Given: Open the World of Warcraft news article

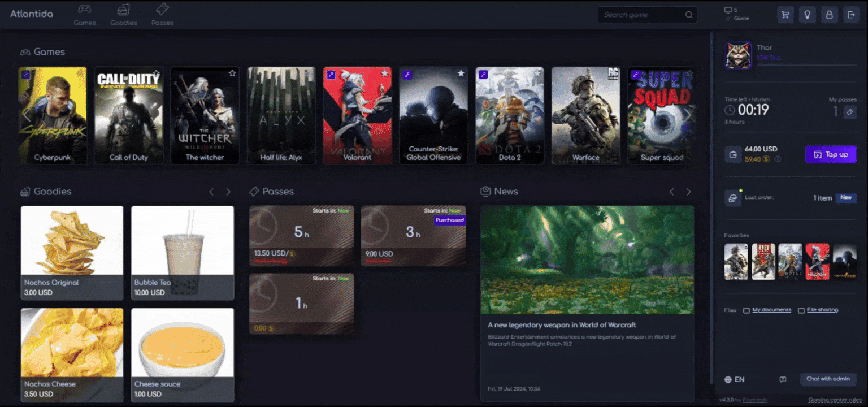Looking at the screenshot, I should pos(587,304).
